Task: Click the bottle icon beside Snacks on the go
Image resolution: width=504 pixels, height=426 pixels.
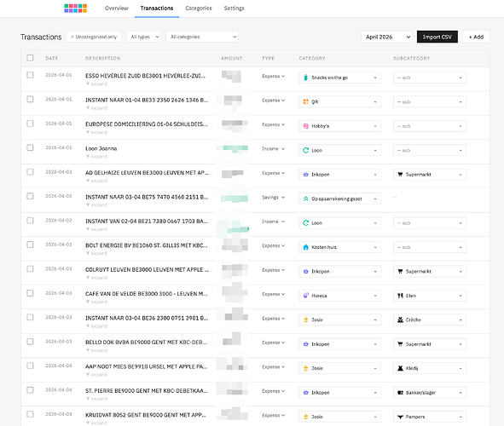Action: point(305,78)
